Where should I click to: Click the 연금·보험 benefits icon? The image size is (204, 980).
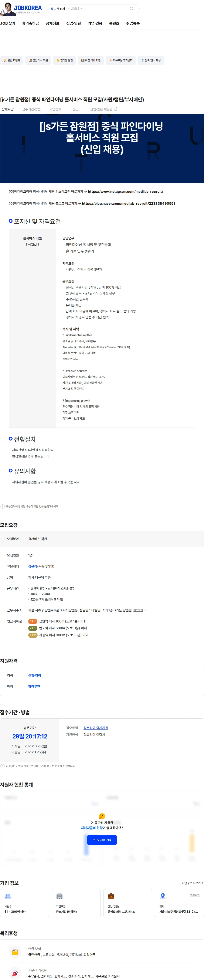[x=15, y=952]
